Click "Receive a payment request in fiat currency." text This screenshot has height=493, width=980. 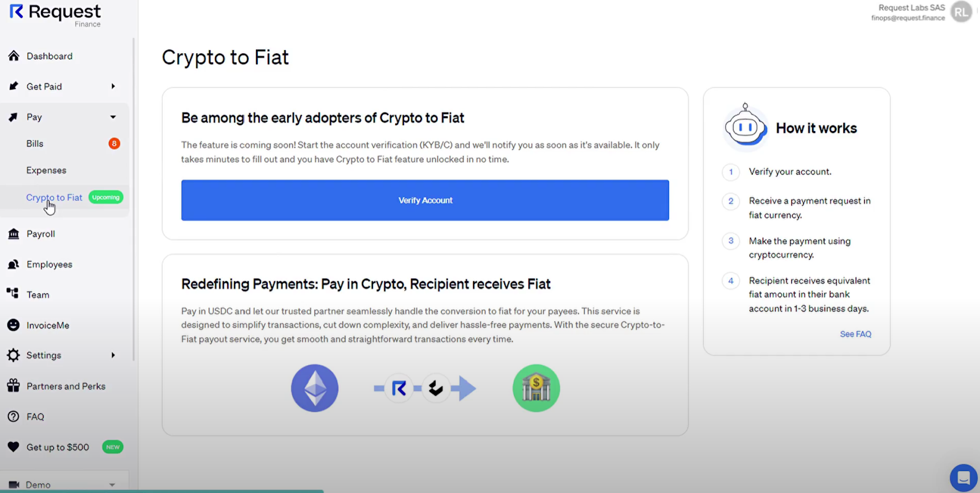point(810,208)
